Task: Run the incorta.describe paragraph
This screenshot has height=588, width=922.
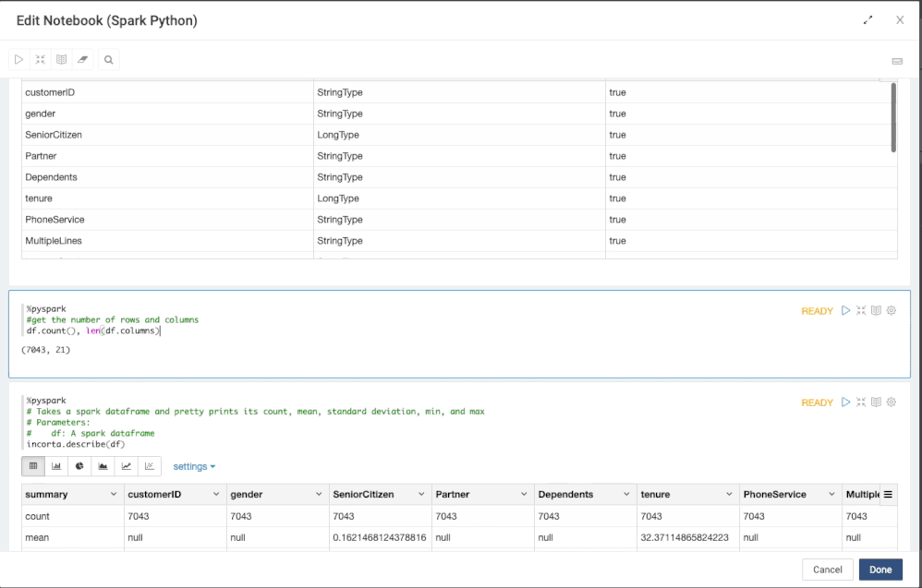Action: point(845,402)
